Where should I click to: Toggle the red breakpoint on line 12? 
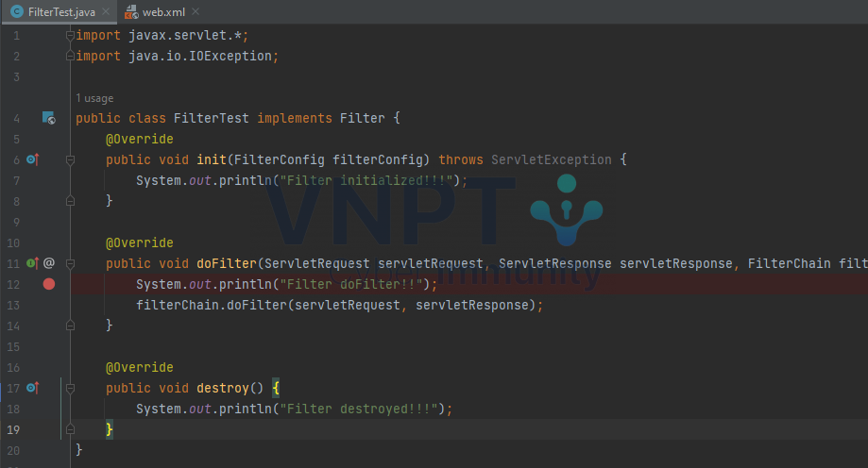(49, 284)
